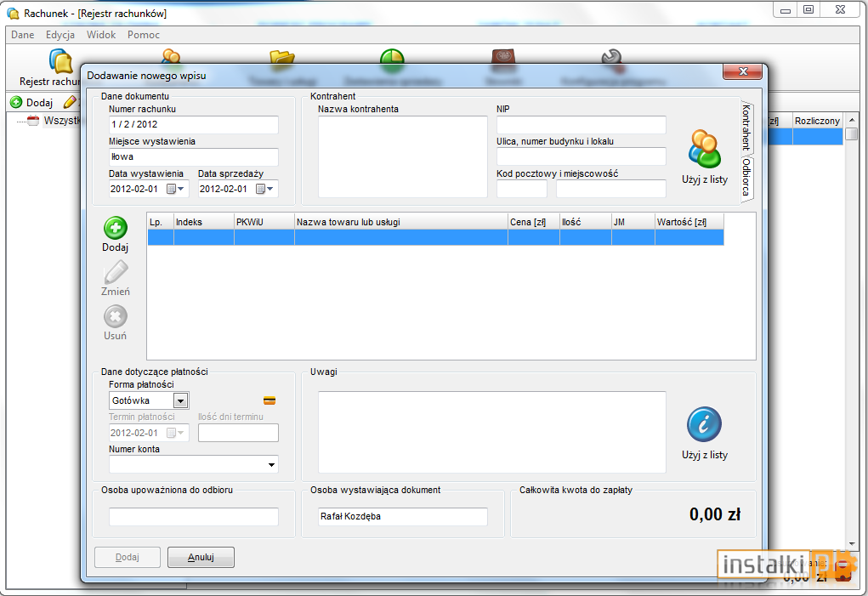Open the Data wystawienia calendar dropdown

tap(176, 190)
